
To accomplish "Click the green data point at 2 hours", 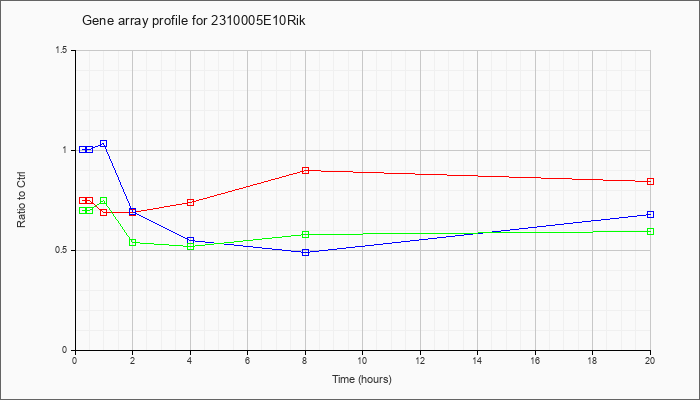I will pyautogui.click(x=133, y=242).
